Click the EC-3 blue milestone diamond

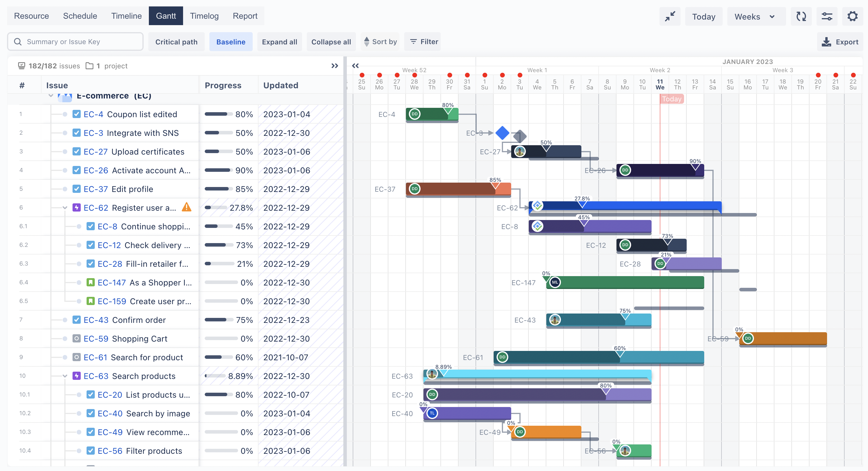pos(502,133)
